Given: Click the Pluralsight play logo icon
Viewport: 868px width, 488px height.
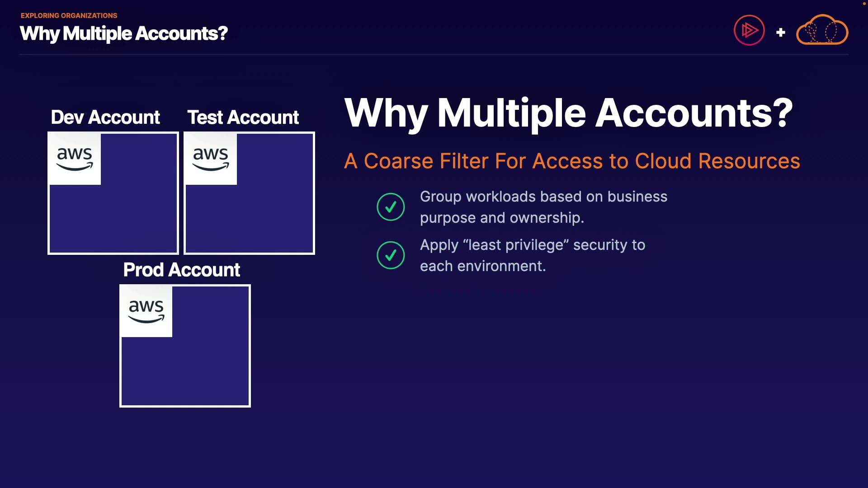Looking at the screenshot, I should [749, 30].
